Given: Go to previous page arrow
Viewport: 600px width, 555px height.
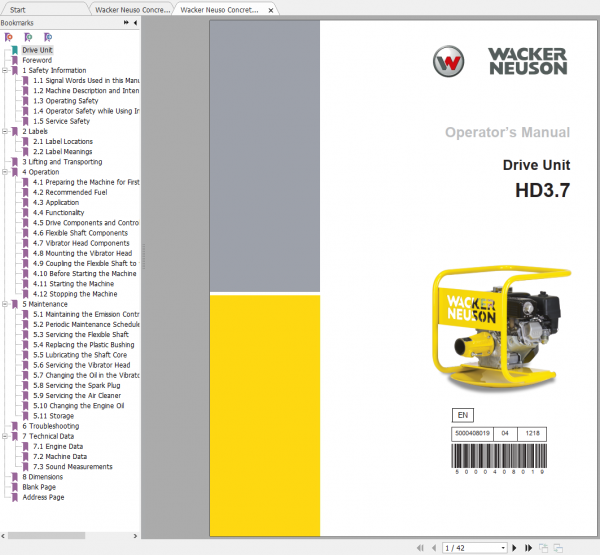Looking at the screenshot, I should (x=434, y=548).
